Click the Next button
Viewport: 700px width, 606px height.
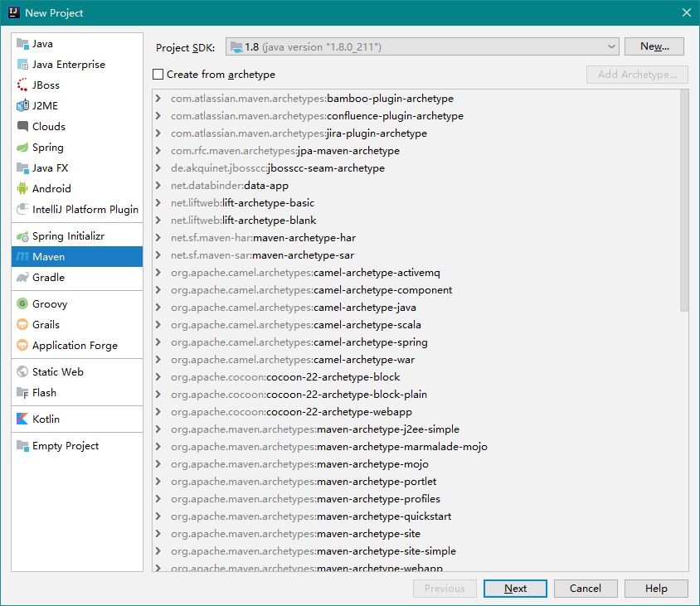pyautogui.click(x=515, y=589)
